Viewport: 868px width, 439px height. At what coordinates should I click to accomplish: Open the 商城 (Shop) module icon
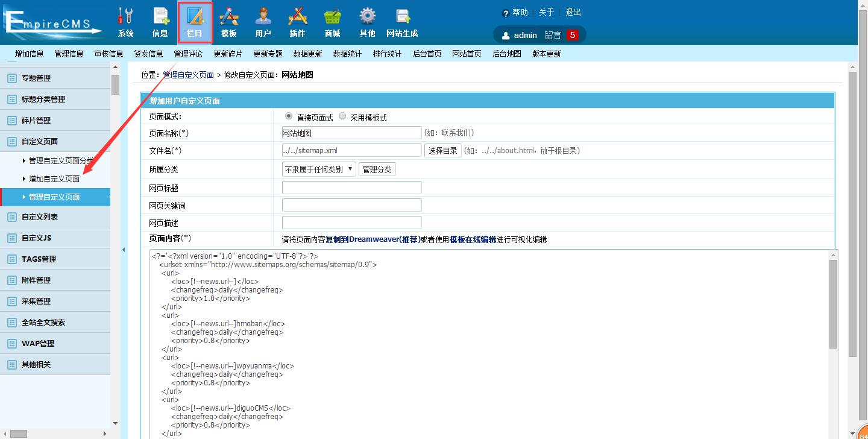pos(332,22)
